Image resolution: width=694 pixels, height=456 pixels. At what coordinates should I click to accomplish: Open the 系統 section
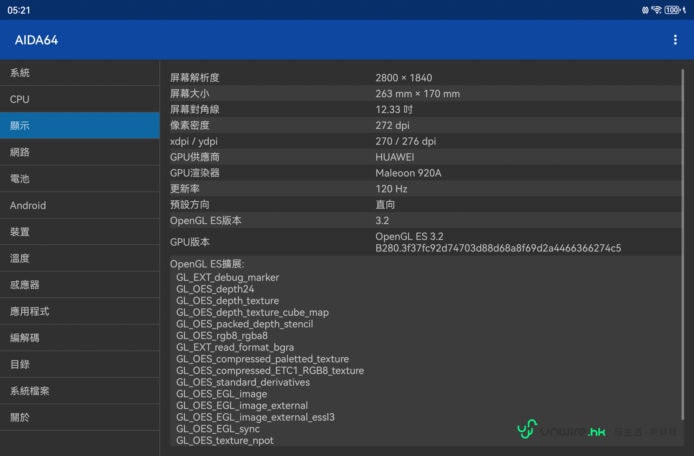(80, 73)
